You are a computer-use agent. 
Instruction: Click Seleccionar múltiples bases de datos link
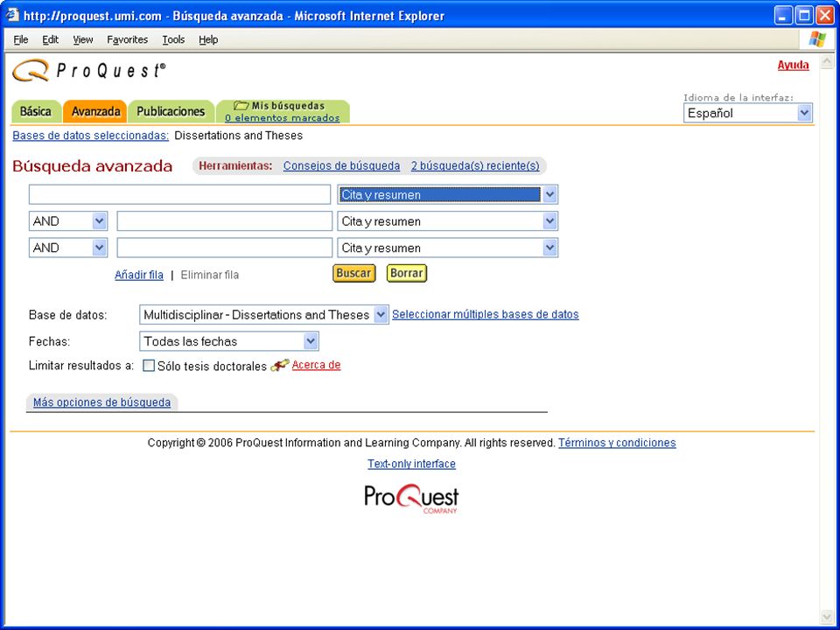click(486, 314)
